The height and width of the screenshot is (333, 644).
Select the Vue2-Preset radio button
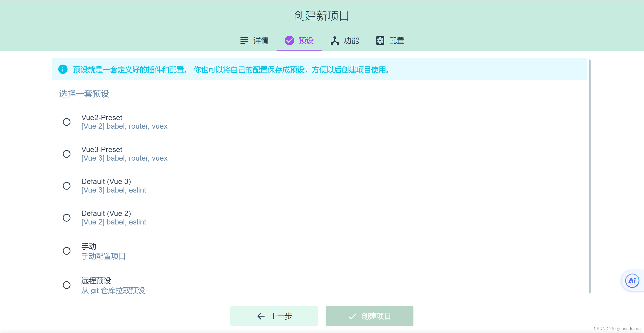tap(67, 122)
